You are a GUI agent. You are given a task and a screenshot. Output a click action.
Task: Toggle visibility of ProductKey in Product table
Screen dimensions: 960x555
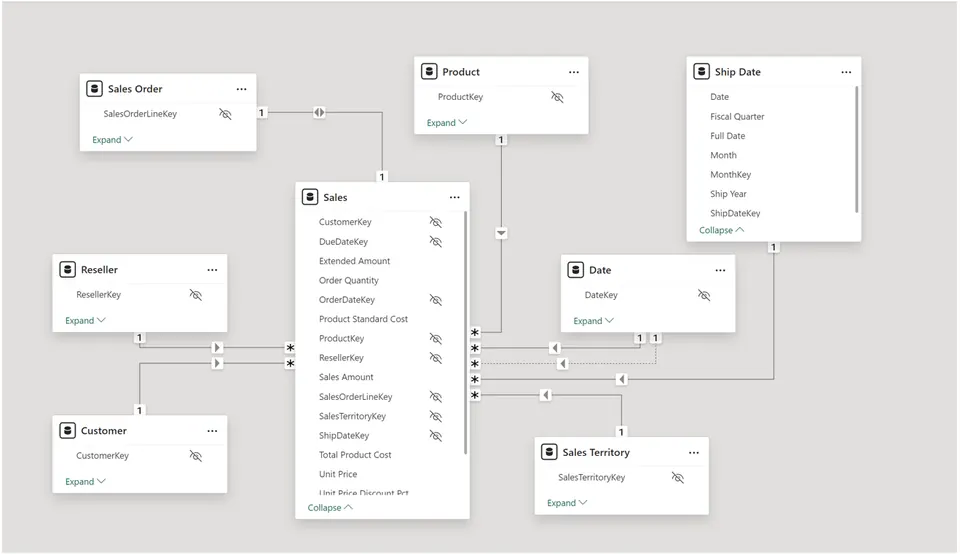[x=557, y=97]
